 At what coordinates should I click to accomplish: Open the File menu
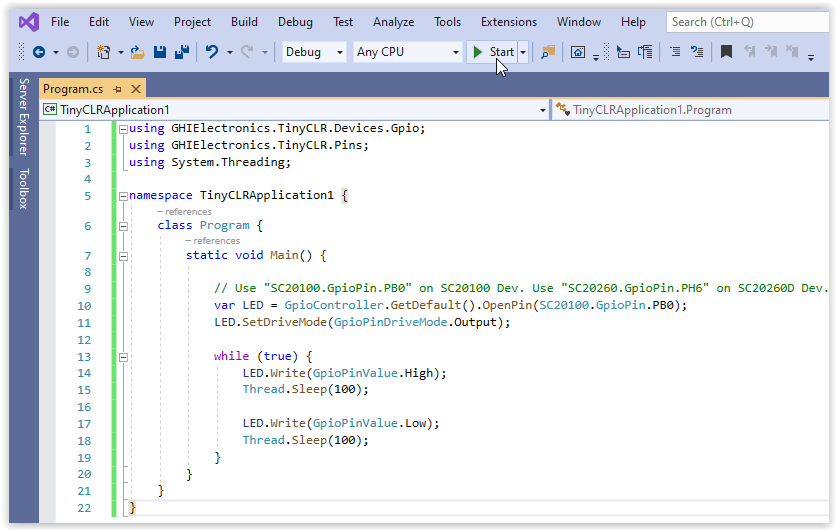pos(60,22)
